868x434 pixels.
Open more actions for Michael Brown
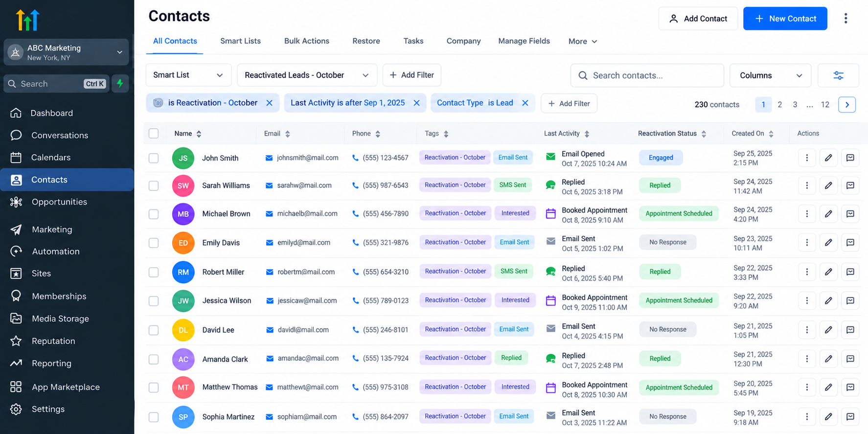(807, 214)
